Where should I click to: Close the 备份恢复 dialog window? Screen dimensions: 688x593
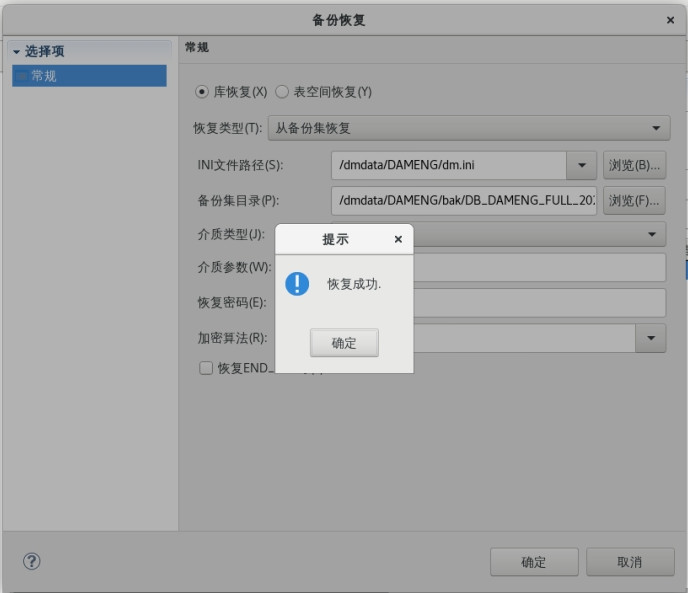pos(670,20)
